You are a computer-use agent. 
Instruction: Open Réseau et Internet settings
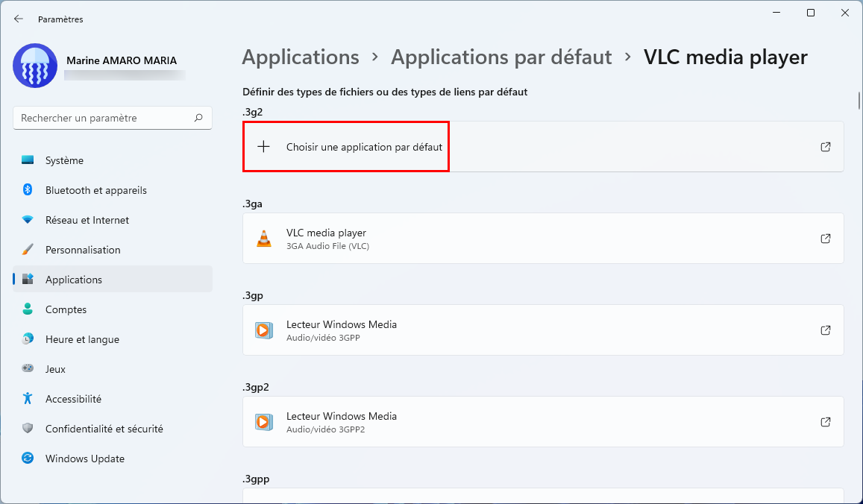coord(113,219)
